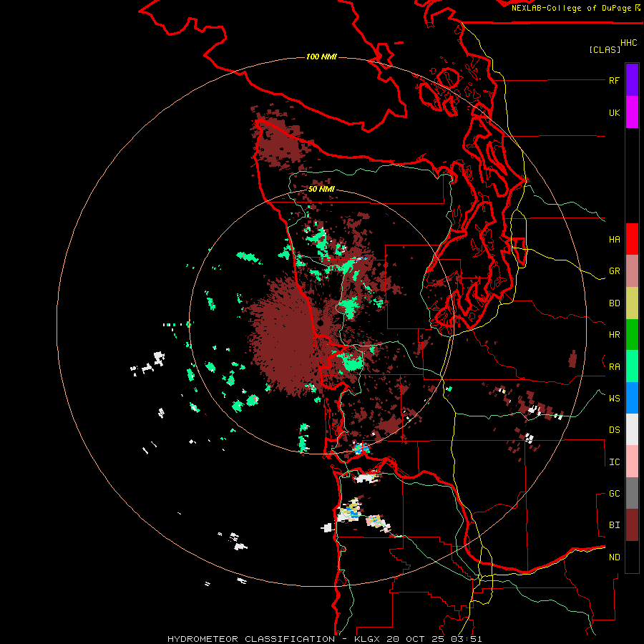Click the BD legend label
The image size is (644, 644).
(x=614, y=303)
